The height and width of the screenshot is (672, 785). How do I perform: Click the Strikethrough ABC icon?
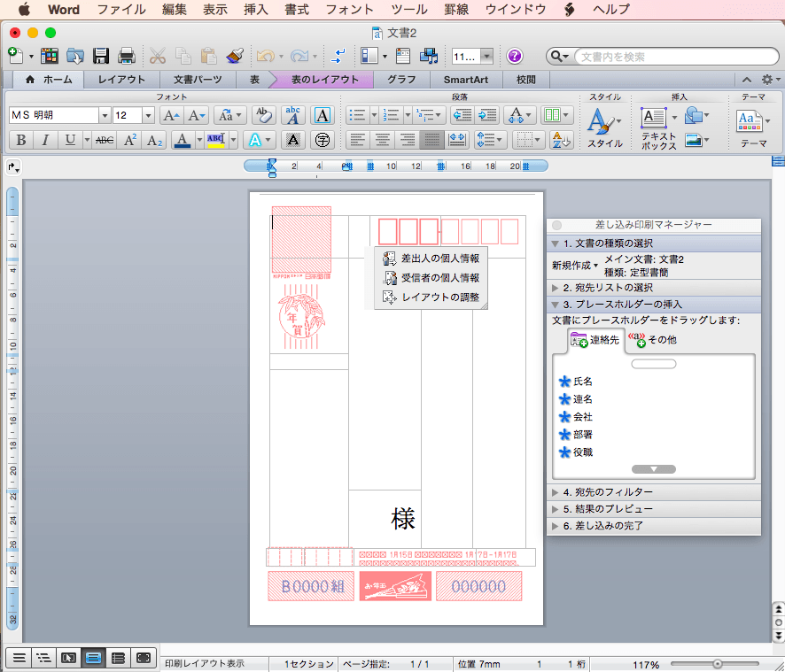tap(105, 140)
